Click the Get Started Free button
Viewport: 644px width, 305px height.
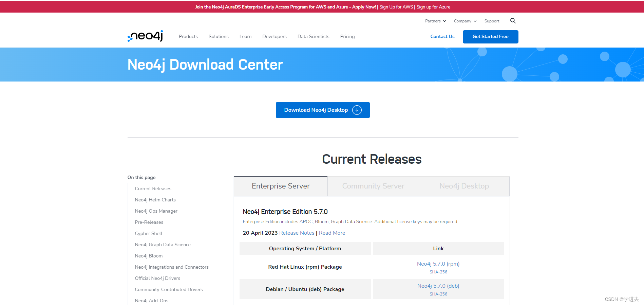pos(490,37)
